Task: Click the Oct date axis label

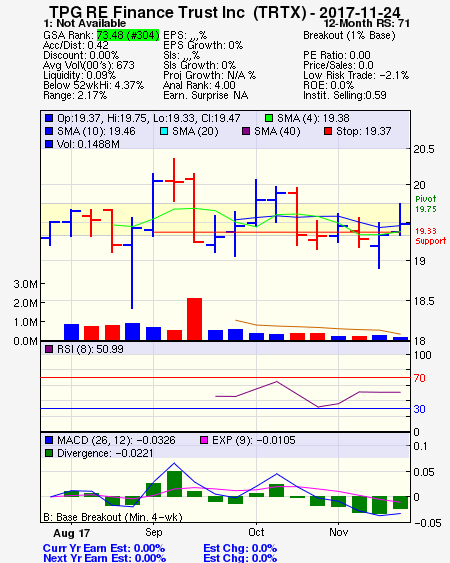Action: pos(256,532)
